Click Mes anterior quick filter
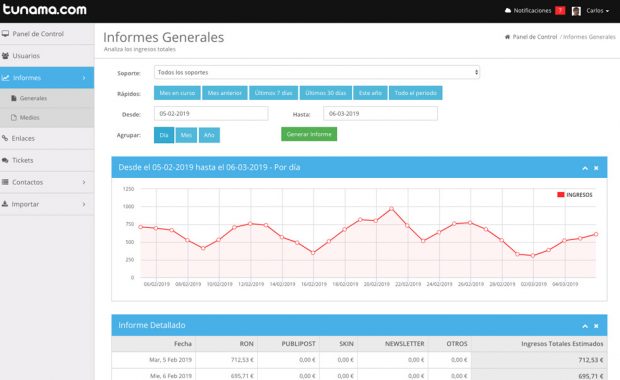Screen dimensions: 620x380 [225, 93]
